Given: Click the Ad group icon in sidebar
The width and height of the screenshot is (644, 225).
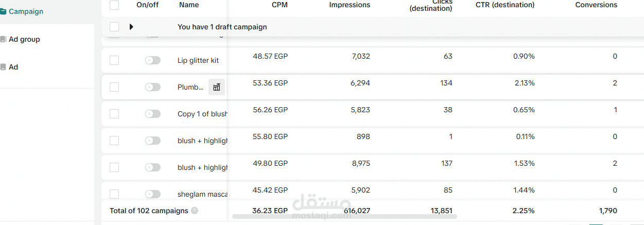Looking at the screenshot, I should [3, 39].
